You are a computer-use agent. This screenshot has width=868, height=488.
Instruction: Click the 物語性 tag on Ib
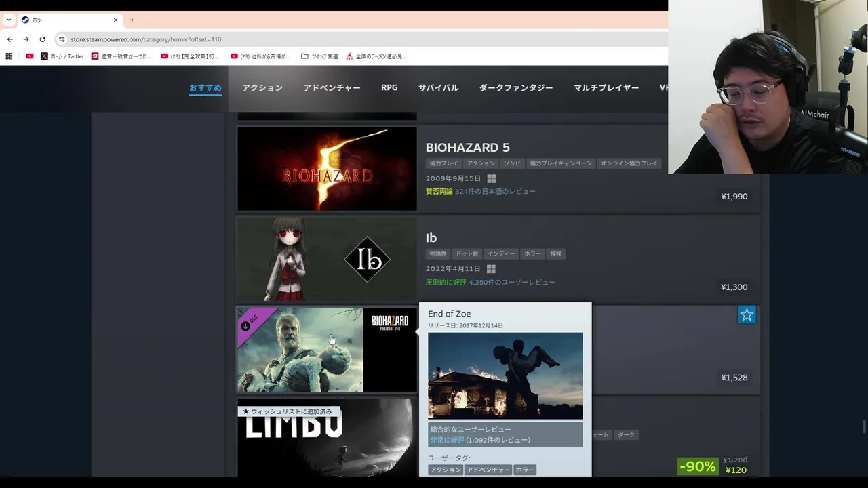tap(438, 254)
